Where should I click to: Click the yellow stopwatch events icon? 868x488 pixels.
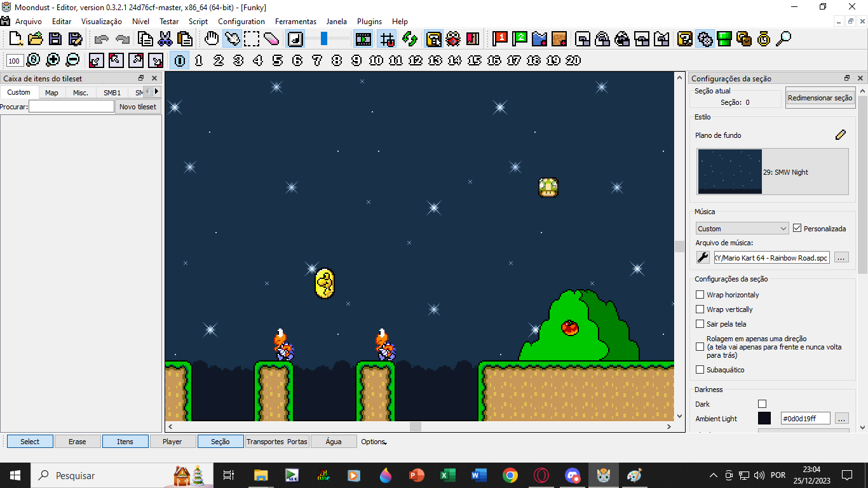click(x=763, y=39)
